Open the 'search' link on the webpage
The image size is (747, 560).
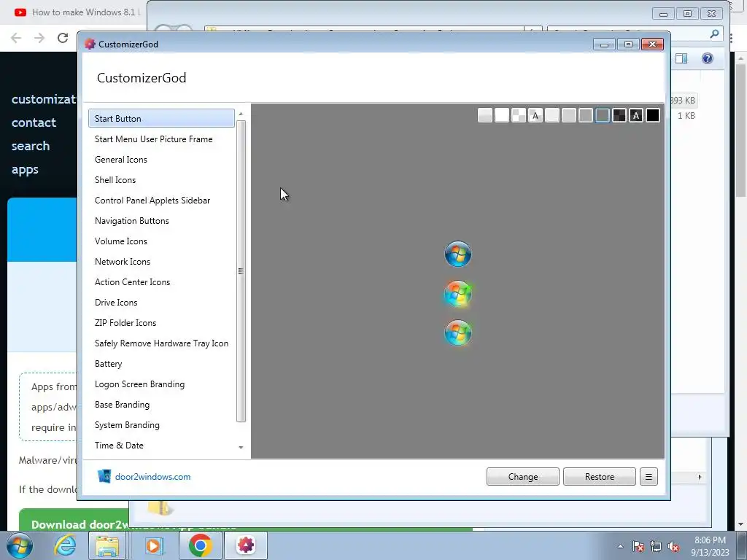coord(31,146)
